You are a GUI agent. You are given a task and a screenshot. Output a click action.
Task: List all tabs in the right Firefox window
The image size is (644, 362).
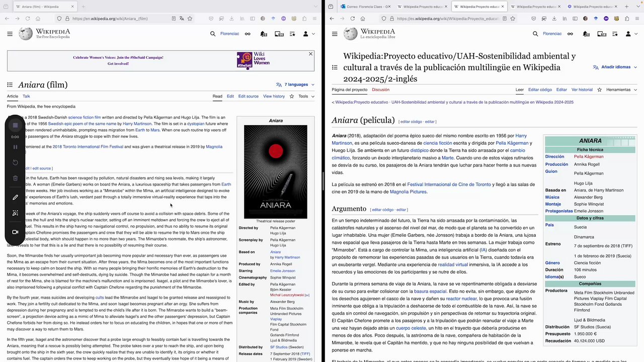638,7
